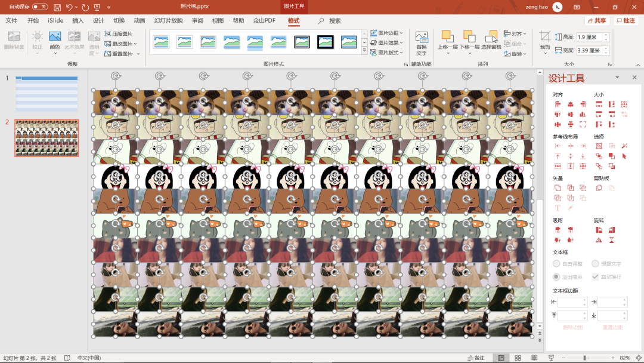Close the 设计工具 panel
This screenshot has width=644, height=363.
[x=634, y=77]
